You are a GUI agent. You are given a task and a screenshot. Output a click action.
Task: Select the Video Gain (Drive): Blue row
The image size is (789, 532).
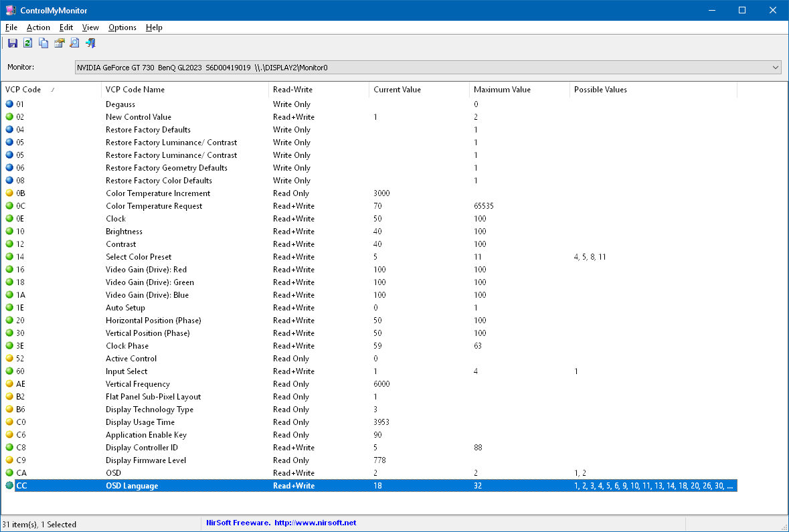click(370, 295)
